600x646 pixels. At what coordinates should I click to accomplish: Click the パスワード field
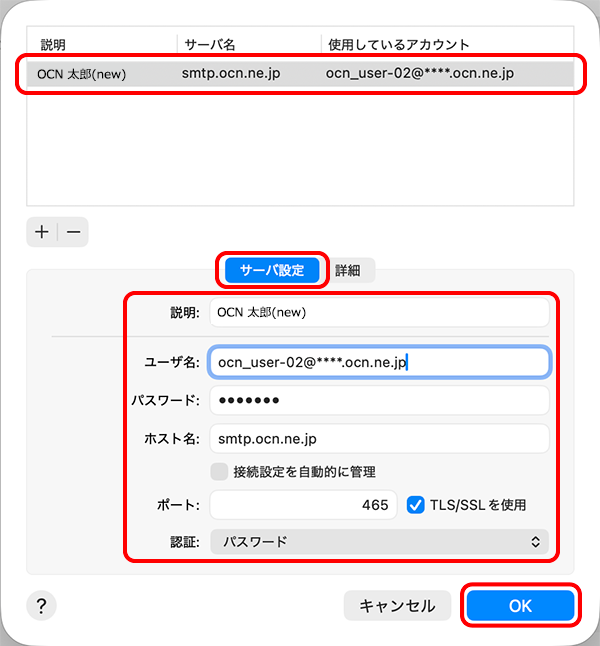[x=379, y=400]
